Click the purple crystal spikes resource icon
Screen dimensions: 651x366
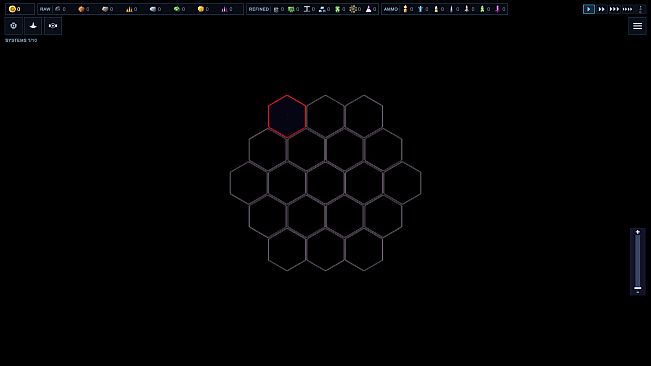(225, 9)
